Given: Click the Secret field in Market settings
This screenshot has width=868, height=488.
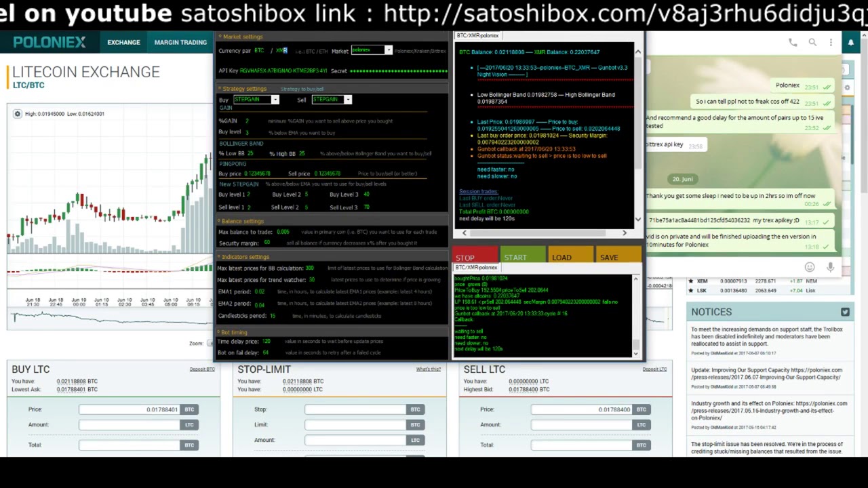Looking at the screenshot, I should (x=398, y=70).
